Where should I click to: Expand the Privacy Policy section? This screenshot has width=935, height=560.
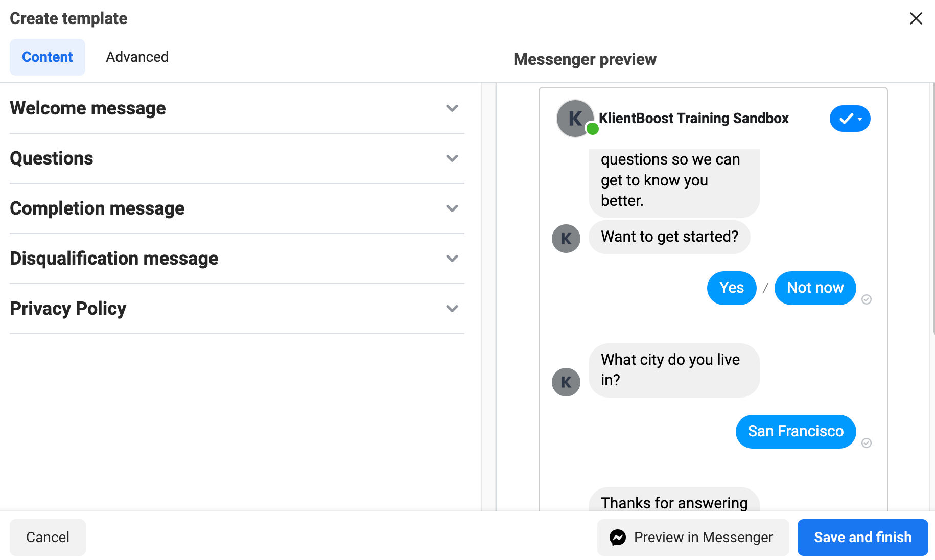tap(452, 309)
